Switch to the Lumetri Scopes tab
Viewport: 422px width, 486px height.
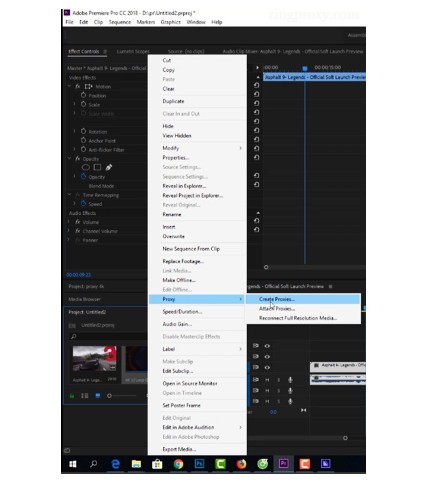tap(133, 52)
